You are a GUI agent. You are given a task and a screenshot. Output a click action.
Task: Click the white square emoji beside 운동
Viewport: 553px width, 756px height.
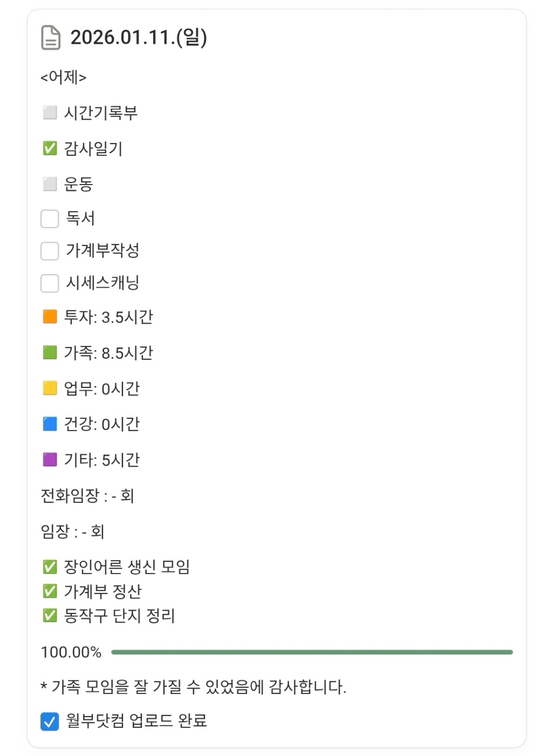pyautogui.click(x=50, y=184)
